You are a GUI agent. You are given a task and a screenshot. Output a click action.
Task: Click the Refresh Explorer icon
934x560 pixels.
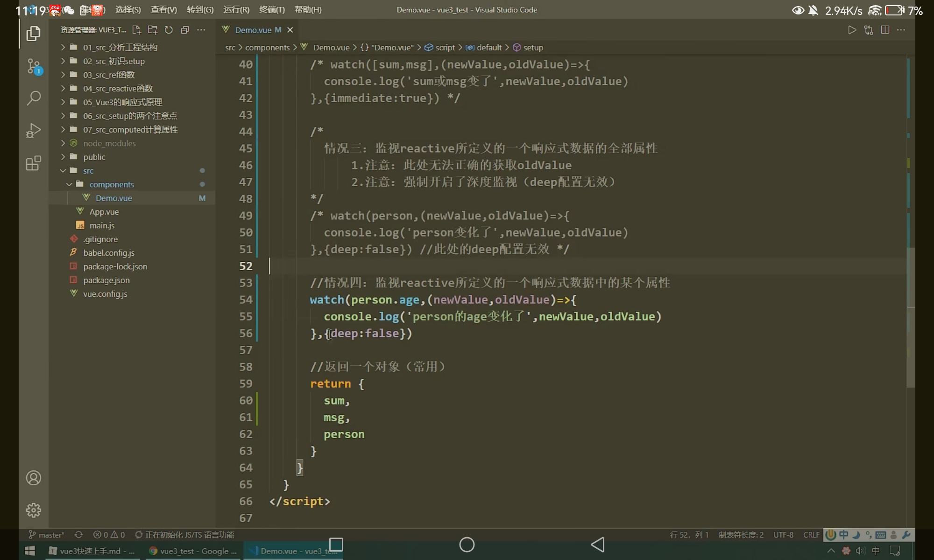point(169,30)
